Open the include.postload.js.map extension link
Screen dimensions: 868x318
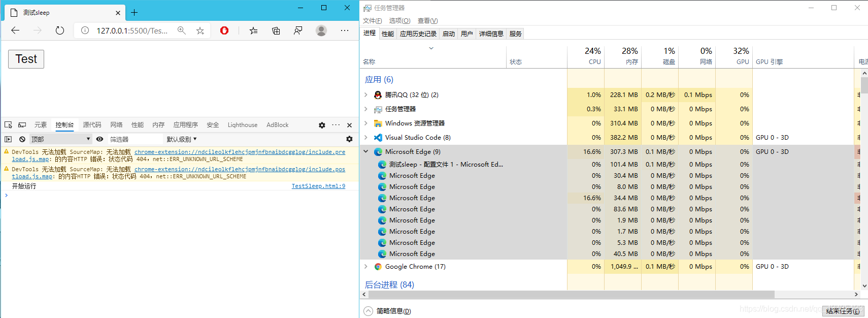(x=240, y=169)
